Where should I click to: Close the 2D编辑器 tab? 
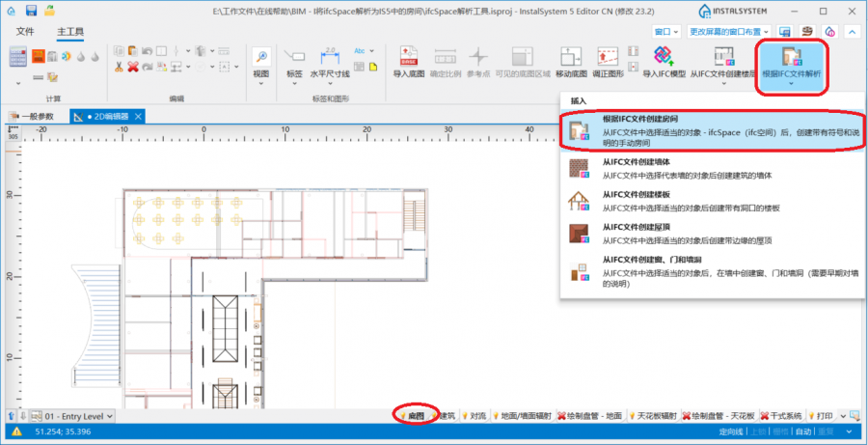pos(138,116)
